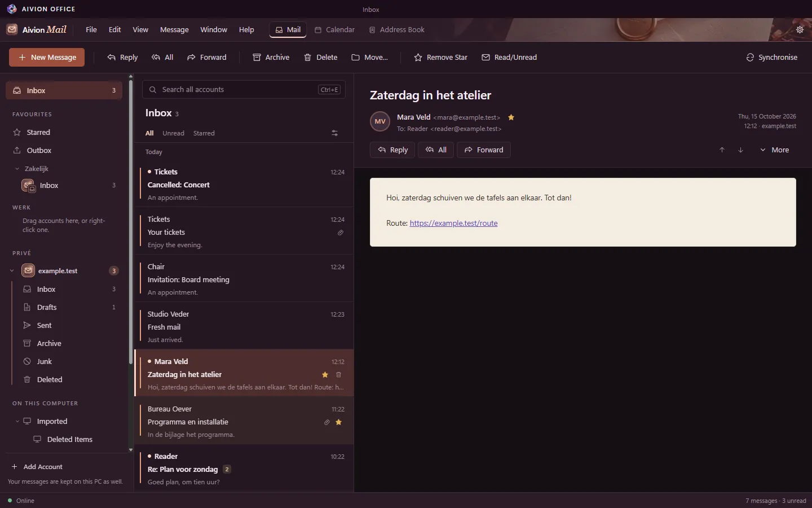The image size is (812, 508).
Task: Compose a New Message
Action: pyautogui.click(x=47, y=58)
